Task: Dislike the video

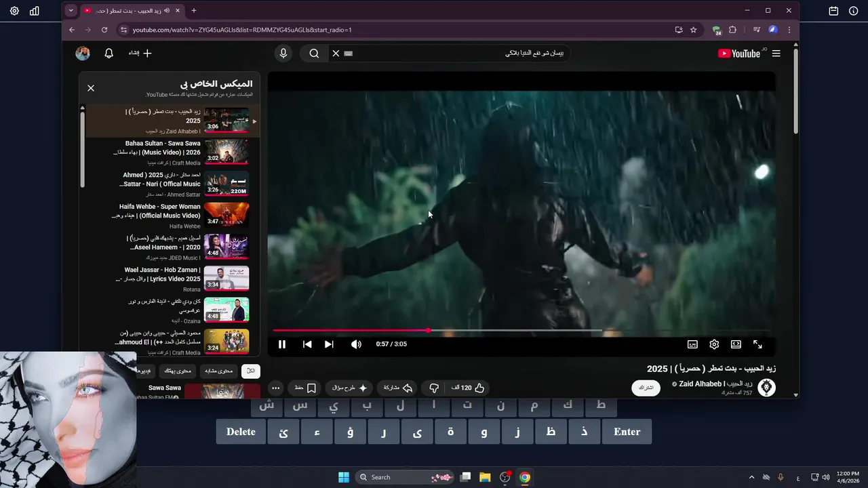Action: click(434, 388)
